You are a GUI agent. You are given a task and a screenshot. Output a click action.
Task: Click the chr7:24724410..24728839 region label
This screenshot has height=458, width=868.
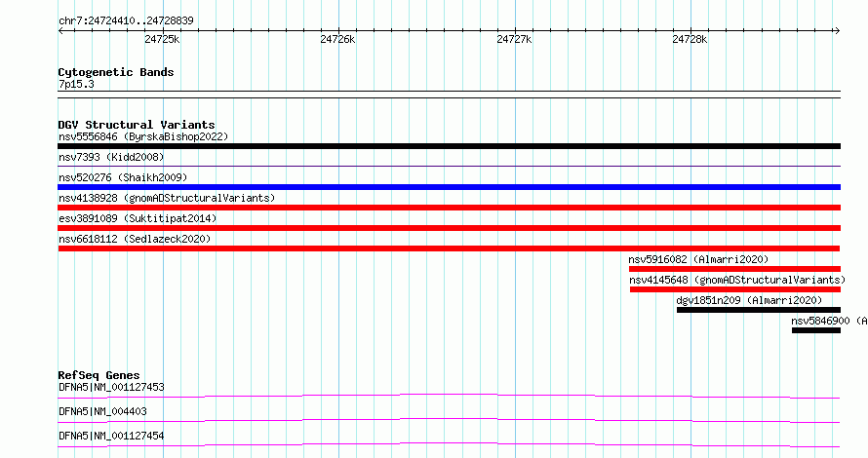point(126,20)
